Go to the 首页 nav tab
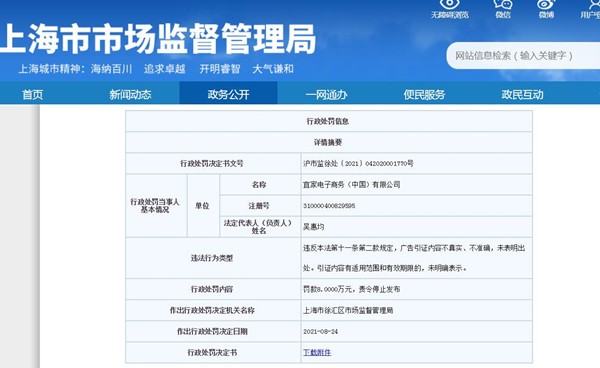The image size is (600, 368). click(x=33, y=94)
